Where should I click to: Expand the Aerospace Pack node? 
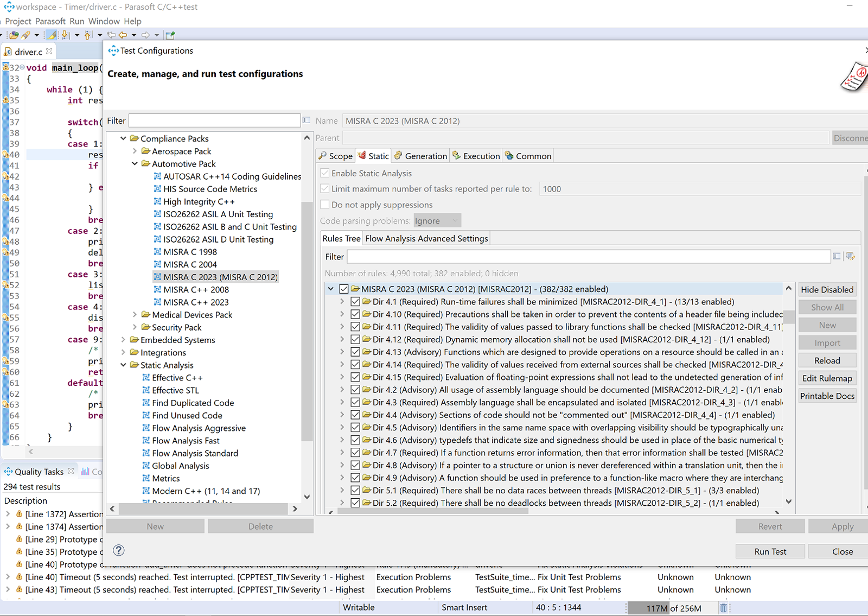tap(135, 151)
